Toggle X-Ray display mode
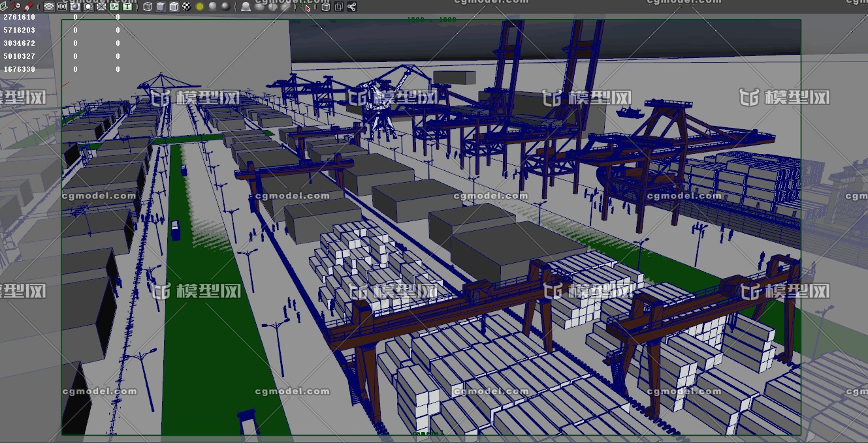This screenshot has width=868, height=443. coord(325,7)
